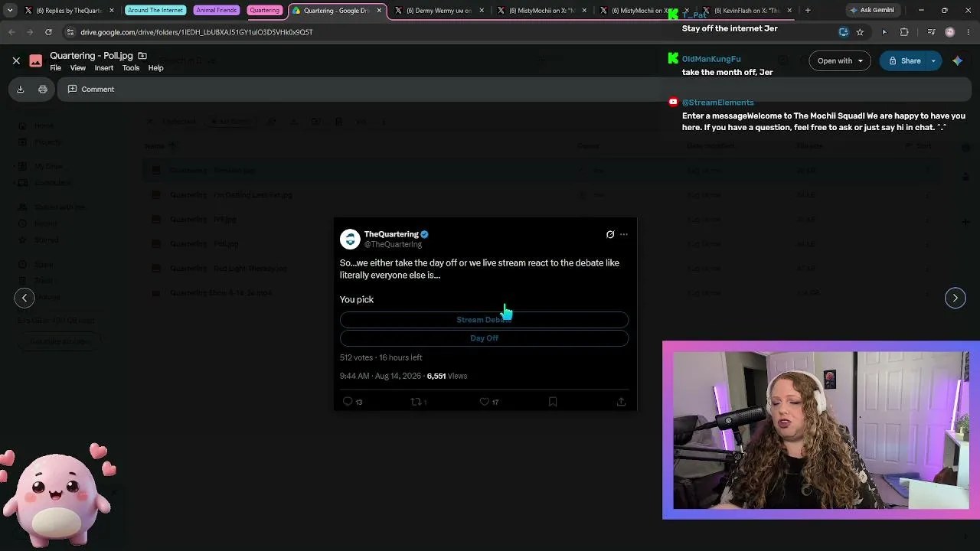The height and width of the screenshot is (551, 980).
Task: Expand the Share options arrow
Action: [x=933, y=61]
